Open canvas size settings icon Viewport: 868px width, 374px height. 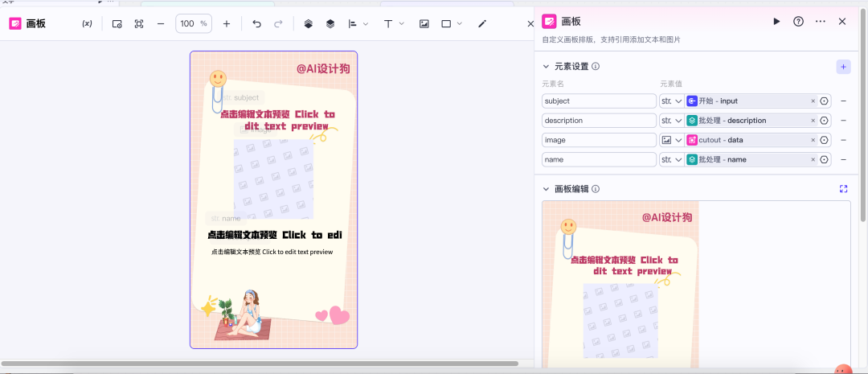coord(117,24)
